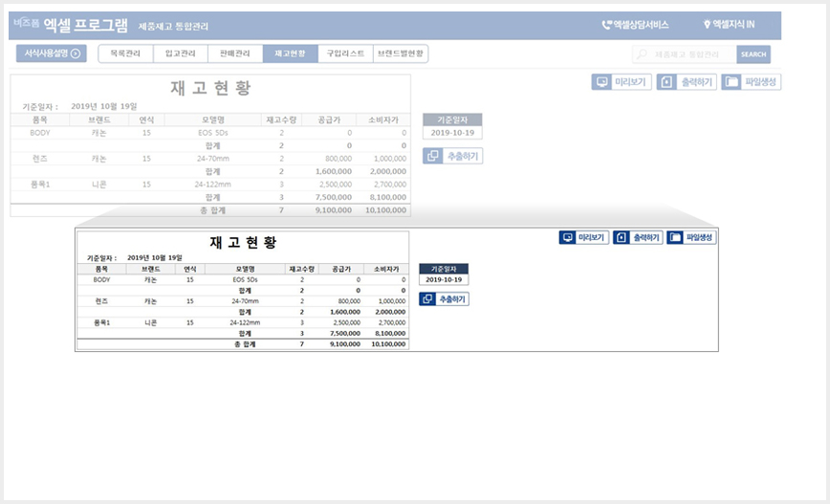The height and width of the screenshot is (504, 830).
Task: Click in the 제품재고 통합관리 search field
Action: (x=685, y=54)
